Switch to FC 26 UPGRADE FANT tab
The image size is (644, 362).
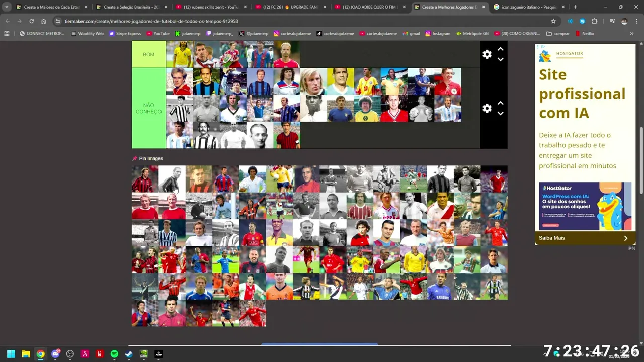[290, 7]
